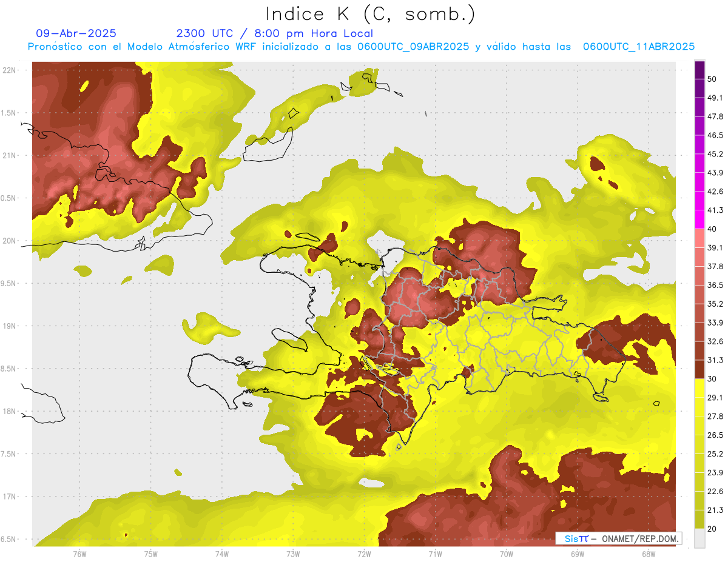Click the "45.2" colorbar value
Image resolution: width=728 pixels, height=562 pixels.
715,154
